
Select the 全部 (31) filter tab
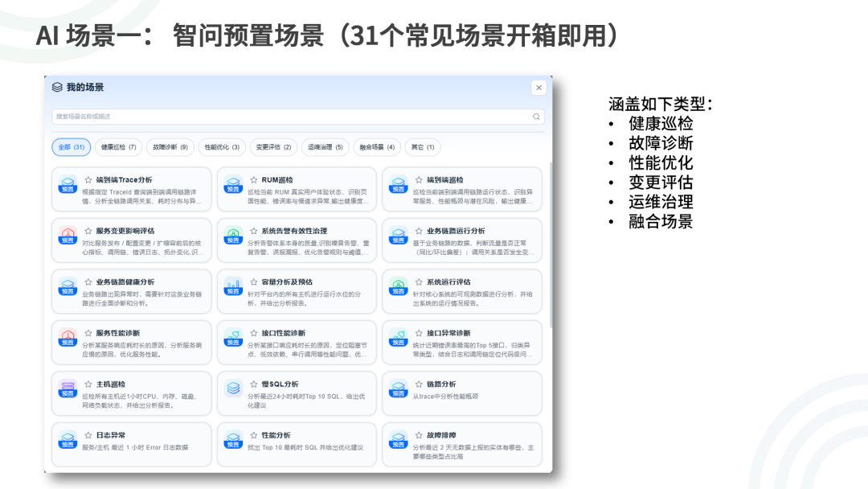point(72,146)
